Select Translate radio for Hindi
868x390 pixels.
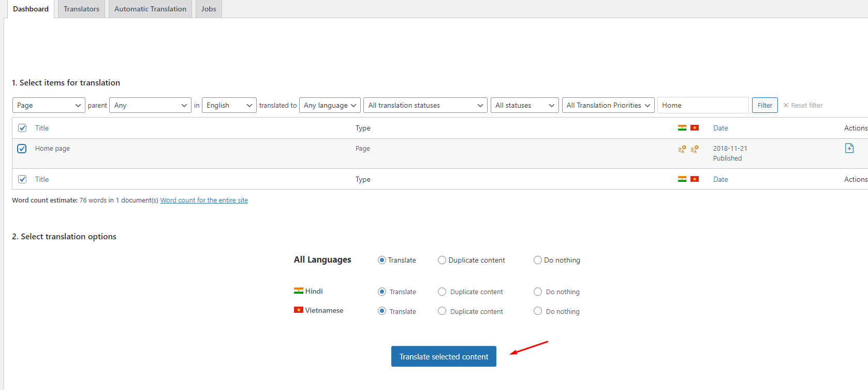tap(382, 292)
